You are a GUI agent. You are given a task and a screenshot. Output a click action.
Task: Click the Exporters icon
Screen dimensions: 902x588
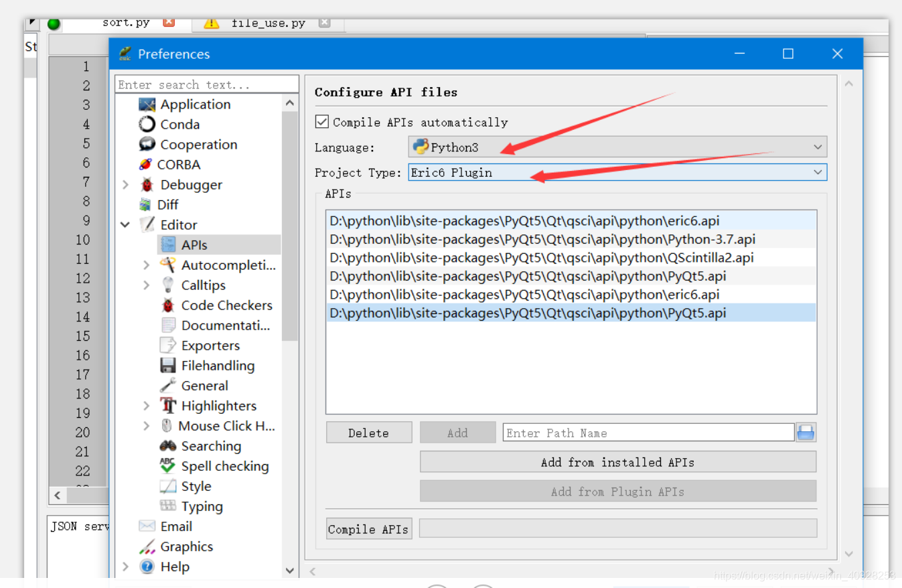point(168,346)
